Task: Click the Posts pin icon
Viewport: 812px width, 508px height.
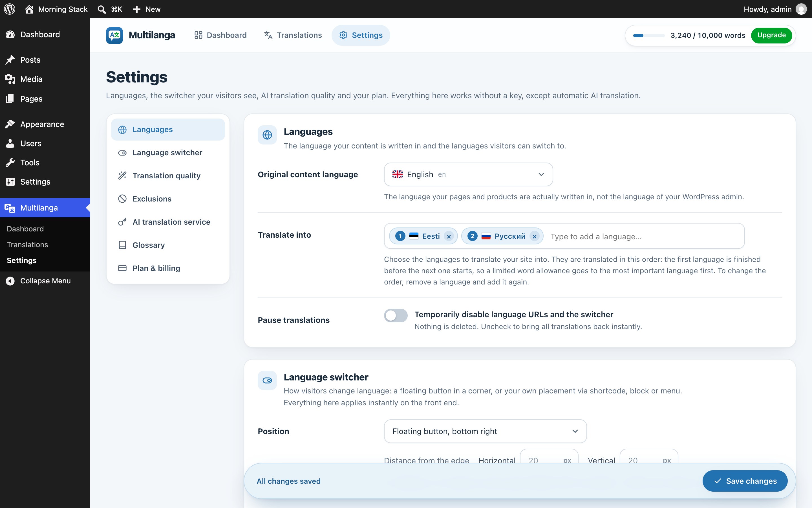Action: tap(10, 60)
